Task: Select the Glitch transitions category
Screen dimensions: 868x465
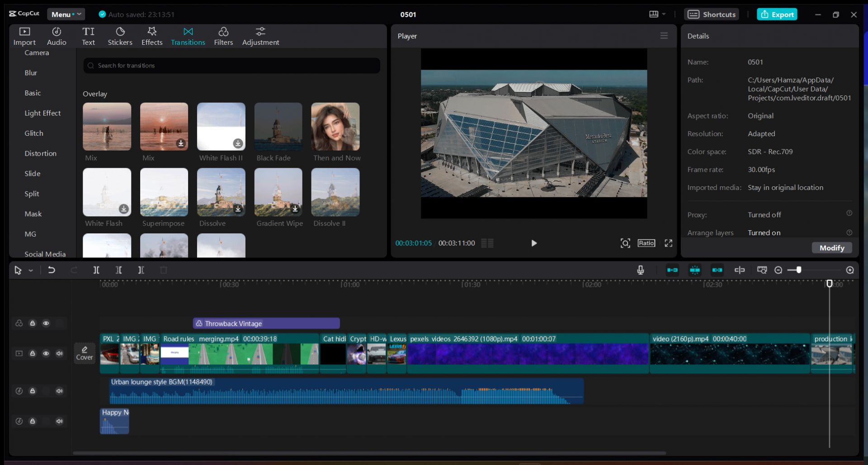Action: (34, 133)
